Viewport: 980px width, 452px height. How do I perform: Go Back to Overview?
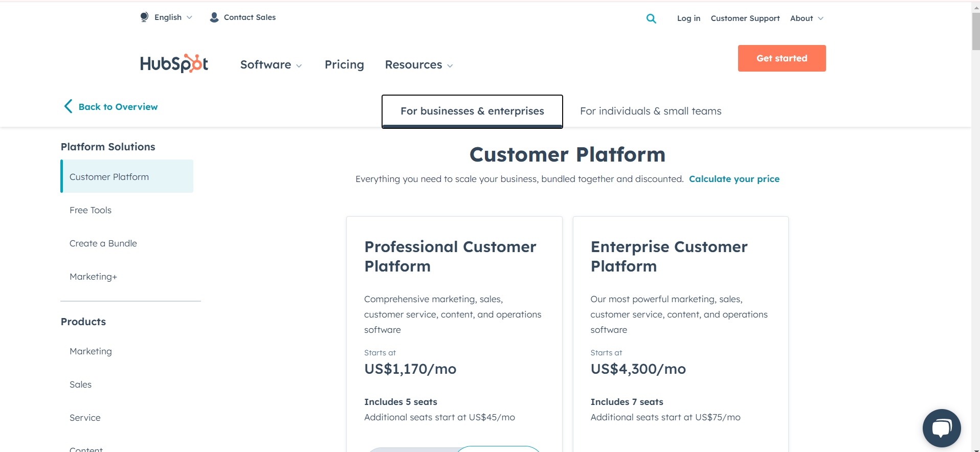[x=118, y=107]
